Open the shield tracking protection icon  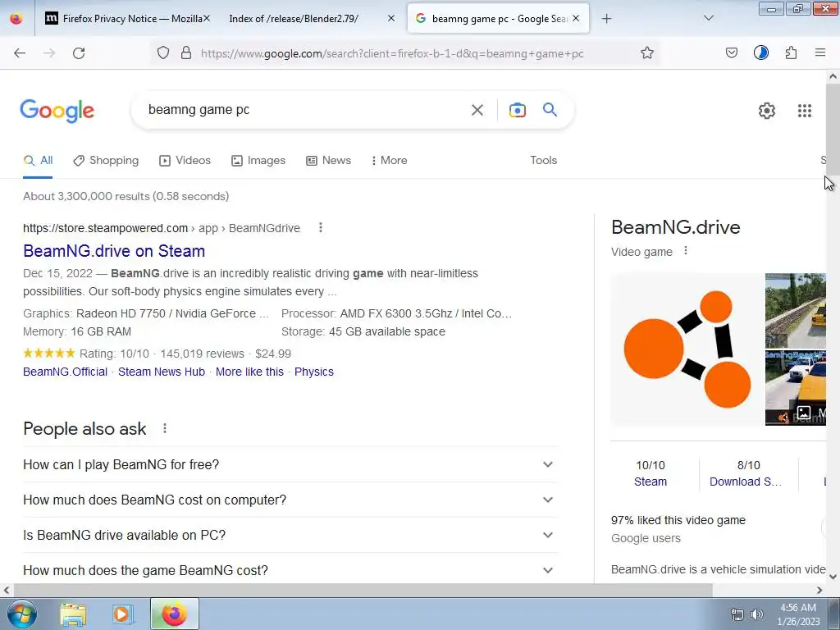[163, 53]
